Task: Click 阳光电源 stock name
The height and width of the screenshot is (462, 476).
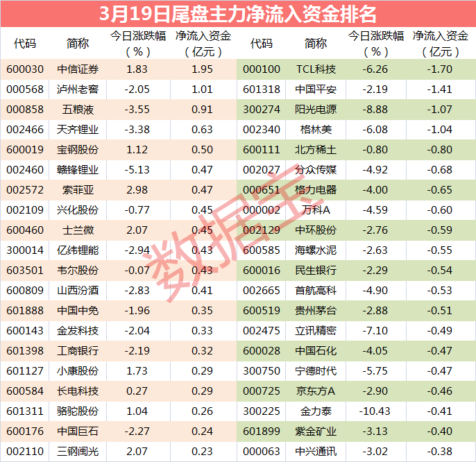Action: (x=316, y=110)
